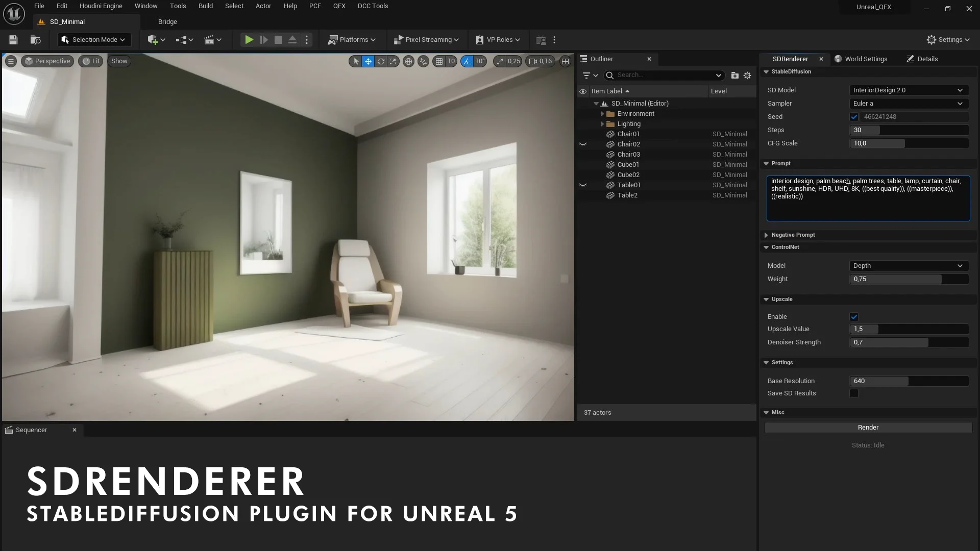The height and width of the screenshot is (551, 980).
Task: Select the Scale tool in the viewport toolbar
Action: (393, 61)
